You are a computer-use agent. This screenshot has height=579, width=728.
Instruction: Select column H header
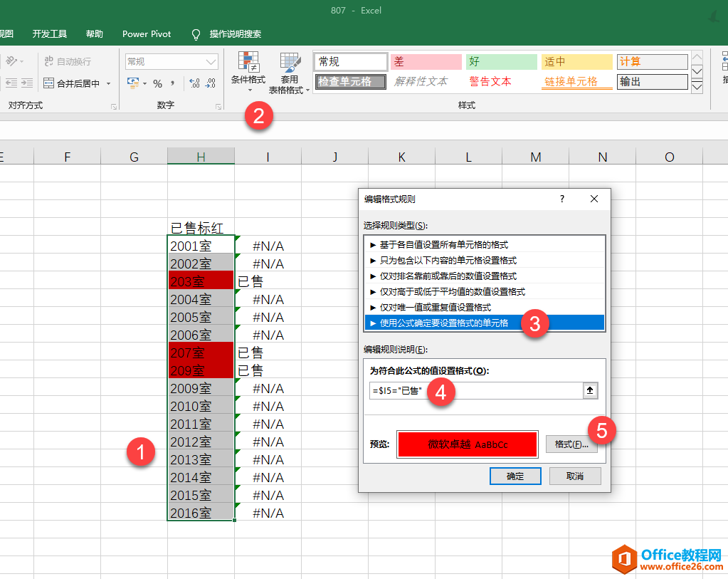(x=201, y=157)
